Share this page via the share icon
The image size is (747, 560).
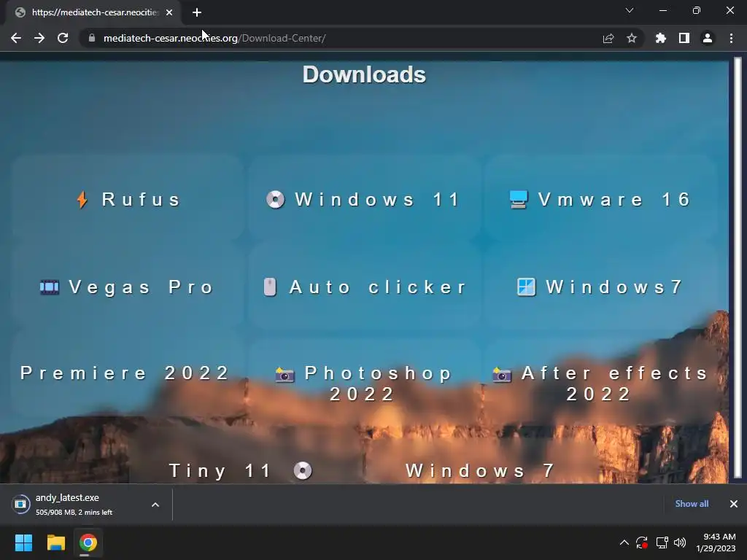click(608, 38)
